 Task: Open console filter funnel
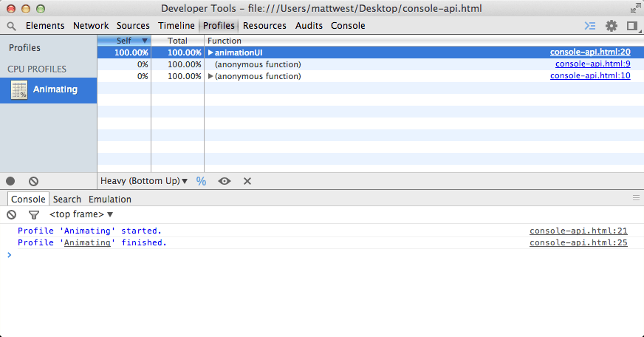click(34, 214)
